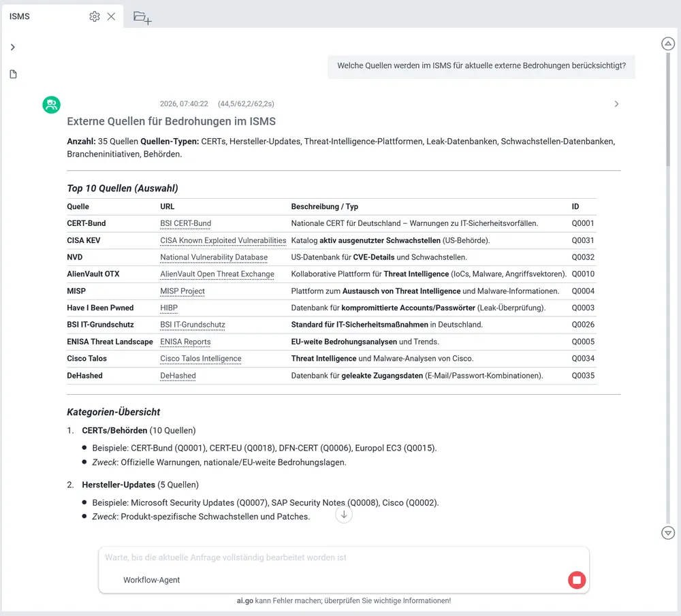This screenshot has width=681, height=616.
Task: Click the 'URL' column header
Action: [167, 207]
